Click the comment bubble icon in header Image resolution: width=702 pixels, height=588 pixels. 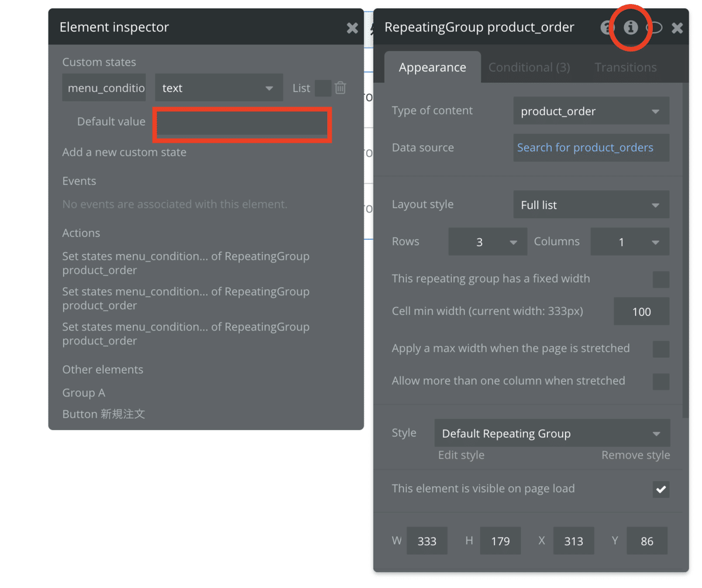[x=655, y=27]
